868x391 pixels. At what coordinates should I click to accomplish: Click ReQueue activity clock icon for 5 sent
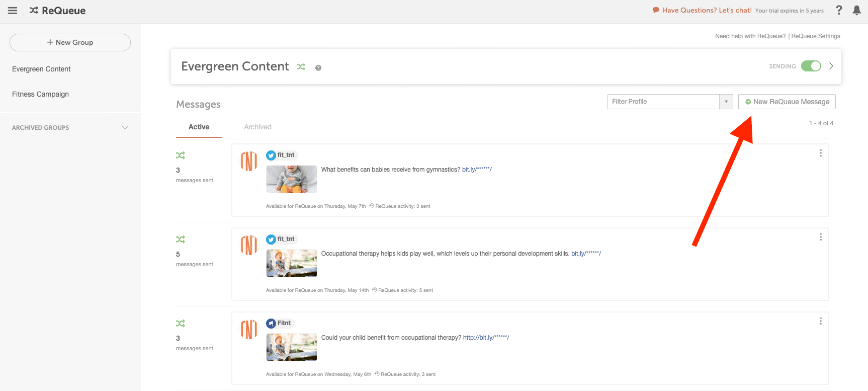375,290
